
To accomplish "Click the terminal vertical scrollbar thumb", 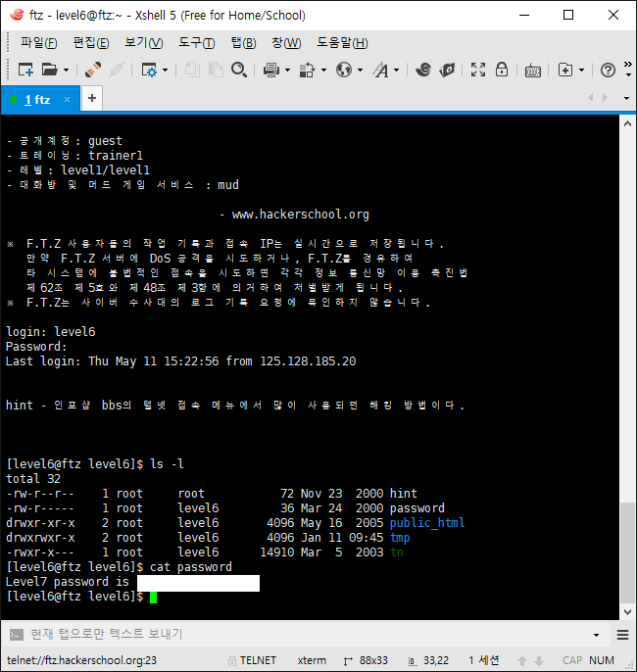I will [627, 552].
